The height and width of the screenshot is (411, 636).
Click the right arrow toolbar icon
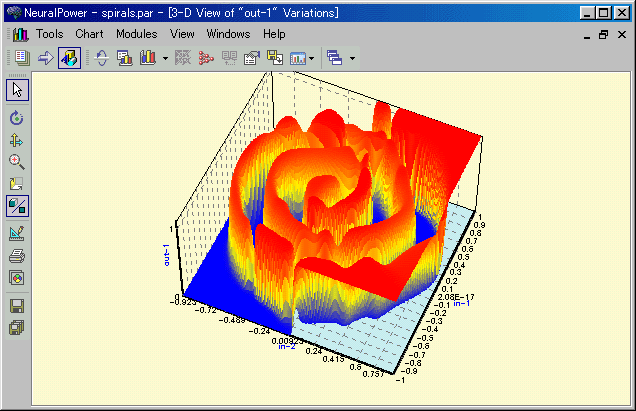coord(45,58)
